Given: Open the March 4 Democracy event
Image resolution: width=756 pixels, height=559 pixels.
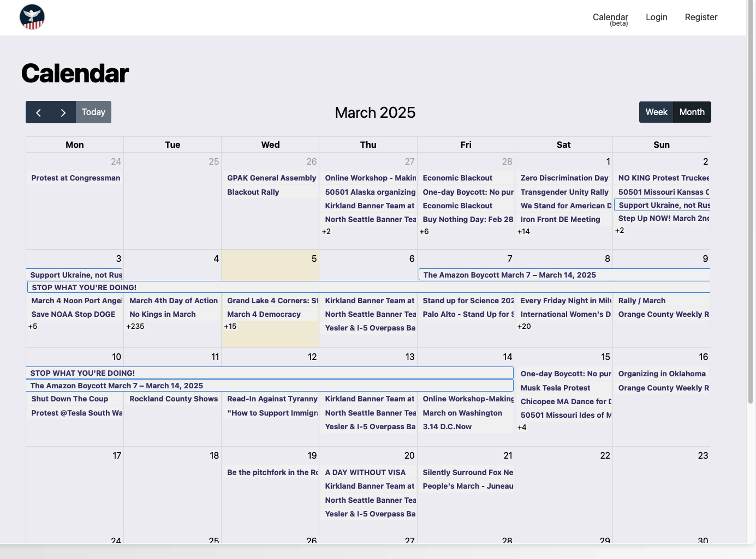Looking at the screenshot, I should (264, 314).
